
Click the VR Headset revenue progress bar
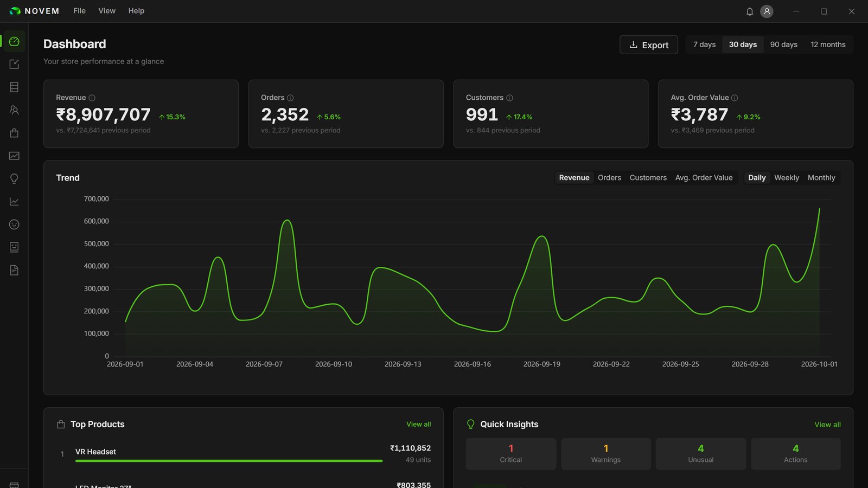point(229,461)
